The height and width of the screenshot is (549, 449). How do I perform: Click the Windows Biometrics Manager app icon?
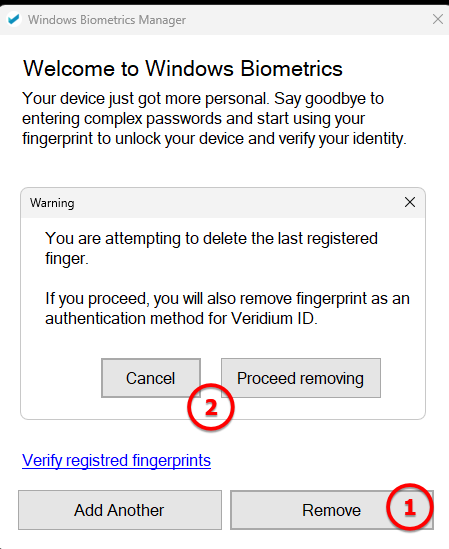[x=14, y=19]
